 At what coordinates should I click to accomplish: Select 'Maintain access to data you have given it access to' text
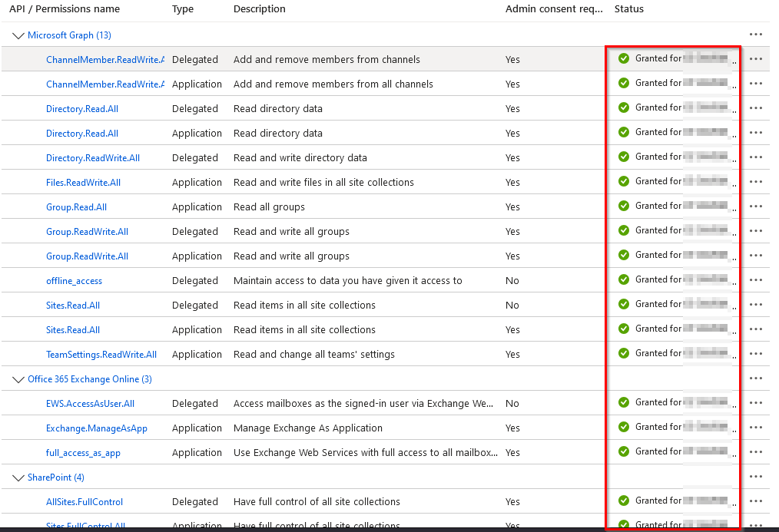point(348,280)
